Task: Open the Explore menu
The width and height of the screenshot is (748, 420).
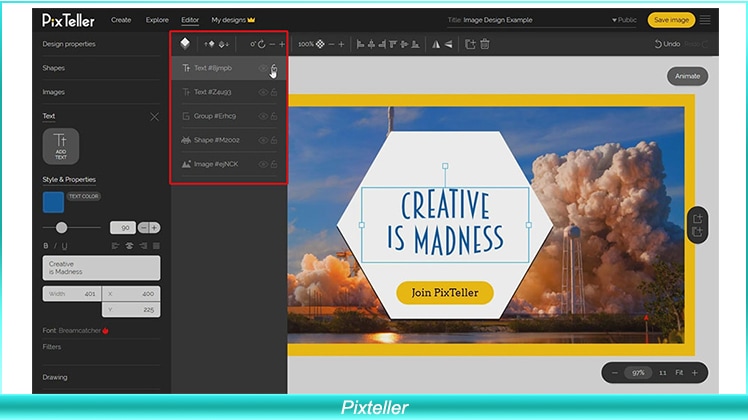Action: (x=156, y=19)
